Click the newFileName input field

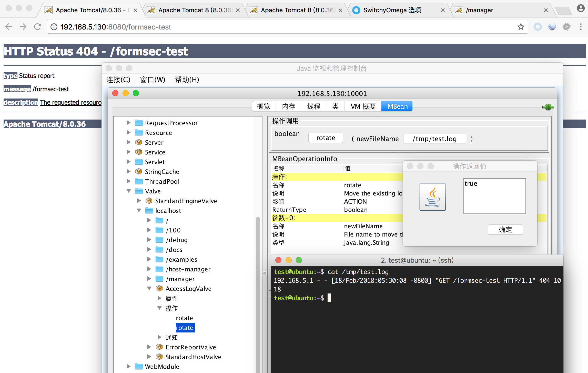[434, 139]
